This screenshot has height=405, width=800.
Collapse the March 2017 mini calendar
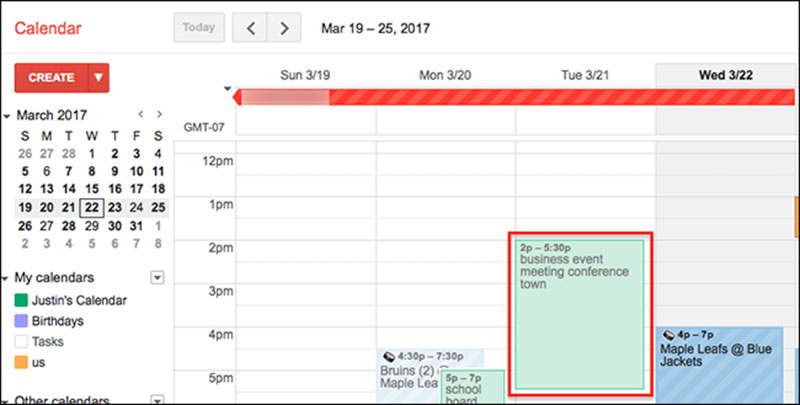7,115
